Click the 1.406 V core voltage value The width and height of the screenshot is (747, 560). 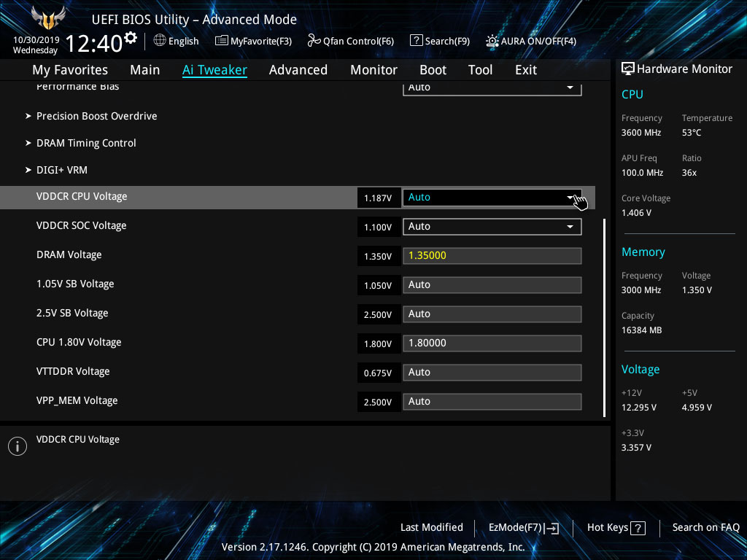[x=636, y=213]
